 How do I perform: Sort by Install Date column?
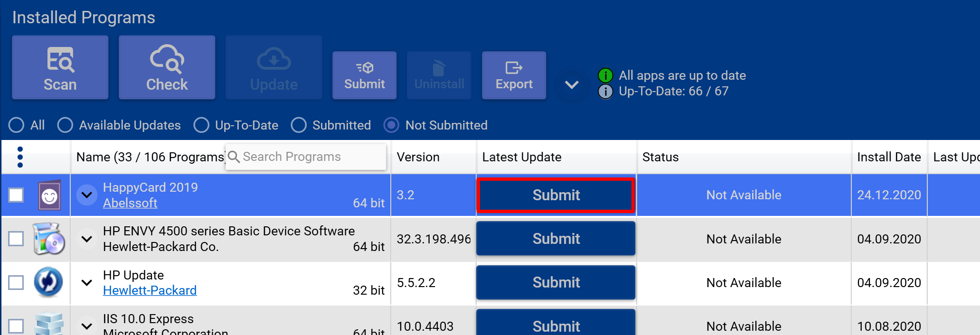click(889, 157)
